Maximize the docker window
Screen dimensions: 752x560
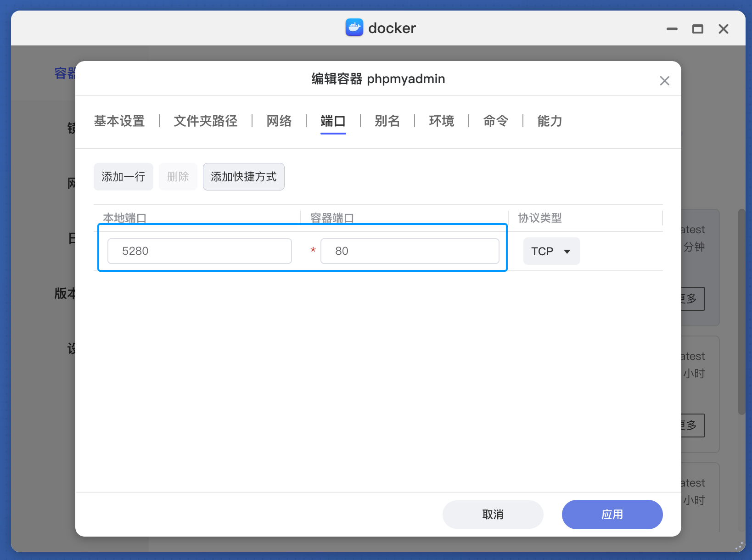click(698, 29)
